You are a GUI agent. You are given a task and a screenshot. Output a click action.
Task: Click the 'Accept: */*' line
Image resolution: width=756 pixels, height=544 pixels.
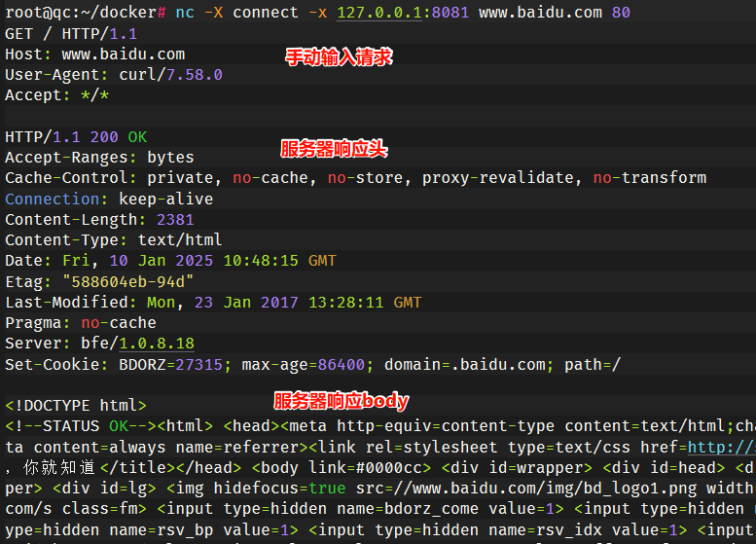[56, 95]
